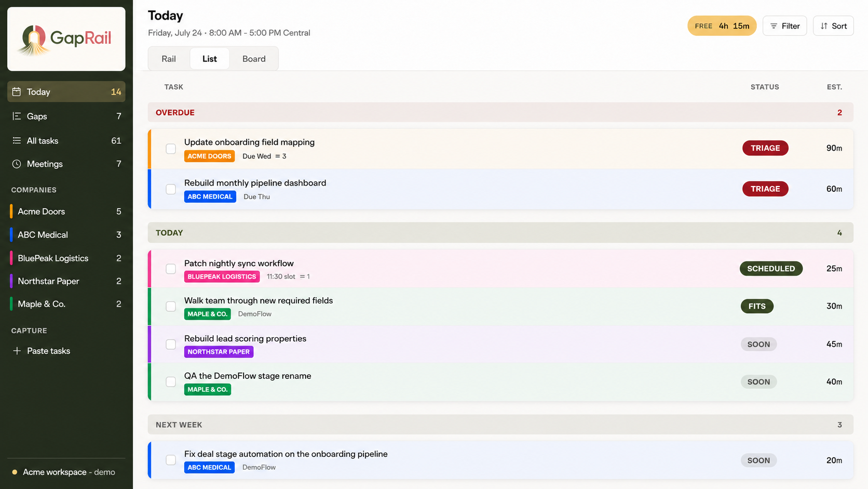The height and width of the screenshot is (489, 868).
Task: Click the FITS status badge
Action: (757, 306)
